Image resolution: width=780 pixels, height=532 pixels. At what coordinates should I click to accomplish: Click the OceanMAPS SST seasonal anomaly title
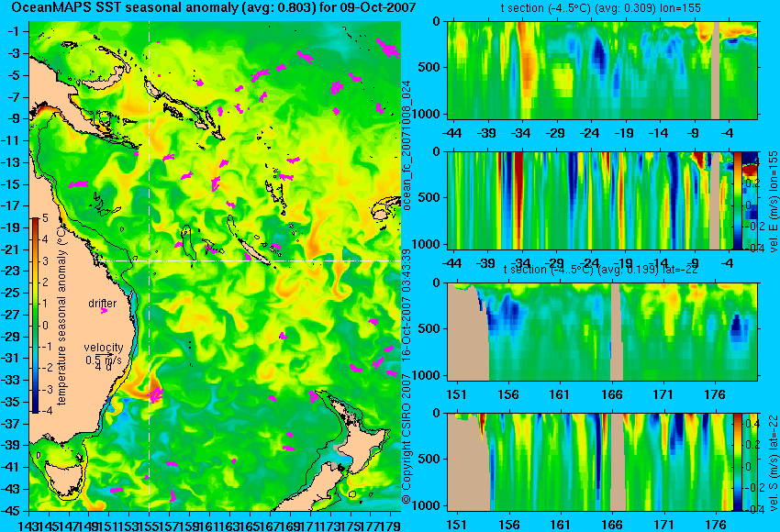214,7
